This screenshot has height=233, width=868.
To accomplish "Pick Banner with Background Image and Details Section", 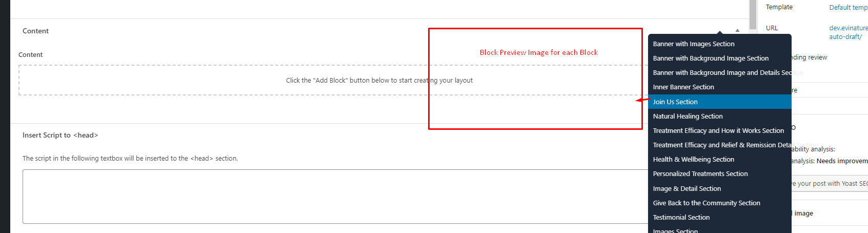I will [720, 73].
